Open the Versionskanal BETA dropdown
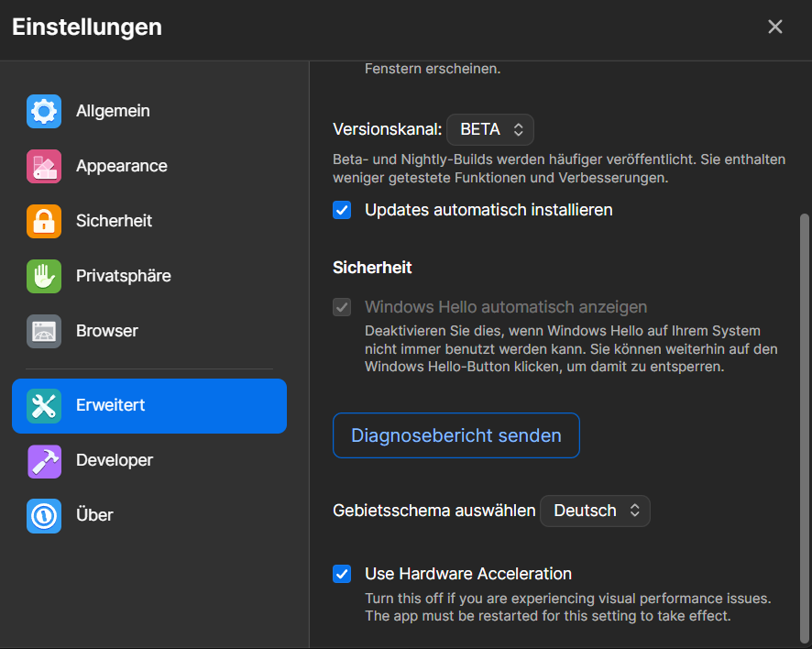Viewport: 812px width, 649px height. [x=490, y=130]
